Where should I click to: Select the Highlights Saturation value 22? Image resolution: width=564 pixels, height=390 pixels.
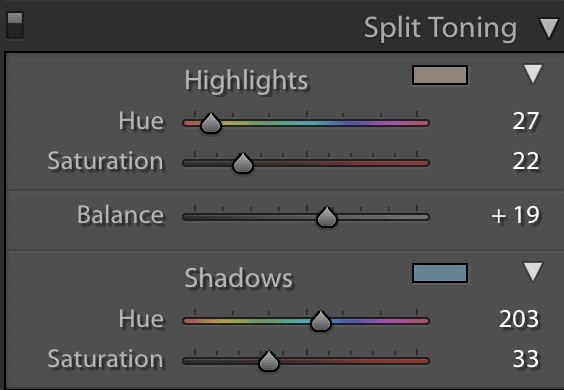pos(526,161)
